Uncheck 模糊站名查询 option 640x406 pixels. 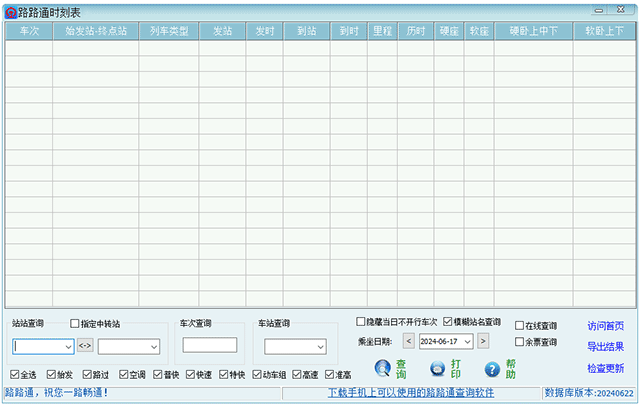coord(448,322)
